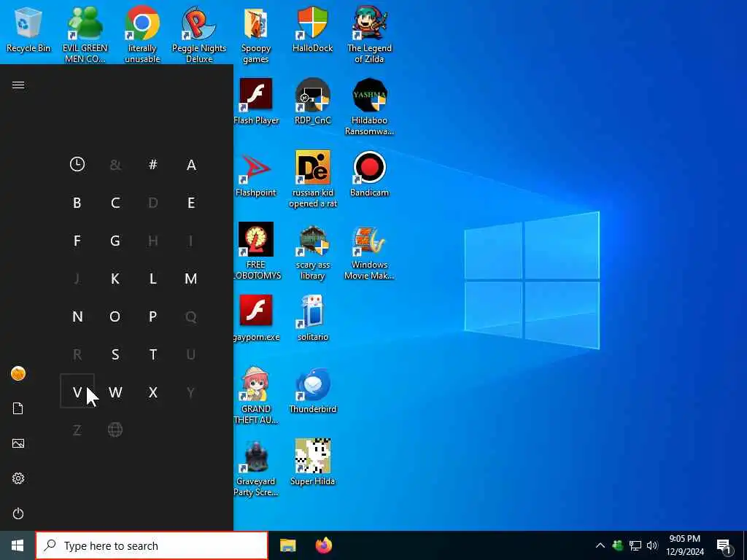Viewport: 747px width, 560px height.
Task: Open the Recycle Bin desktop icon
Action: click(x=28, y=29)
